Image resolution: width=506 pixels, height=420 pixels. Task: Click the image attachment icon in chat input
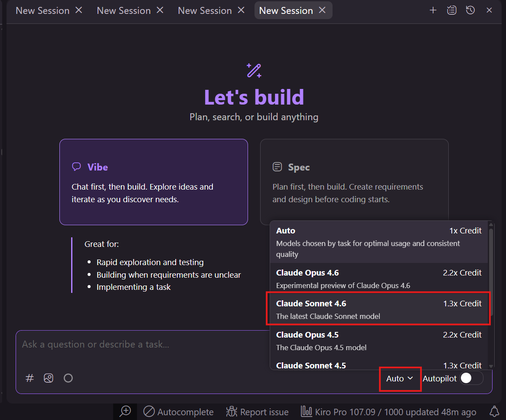point(49,378)
